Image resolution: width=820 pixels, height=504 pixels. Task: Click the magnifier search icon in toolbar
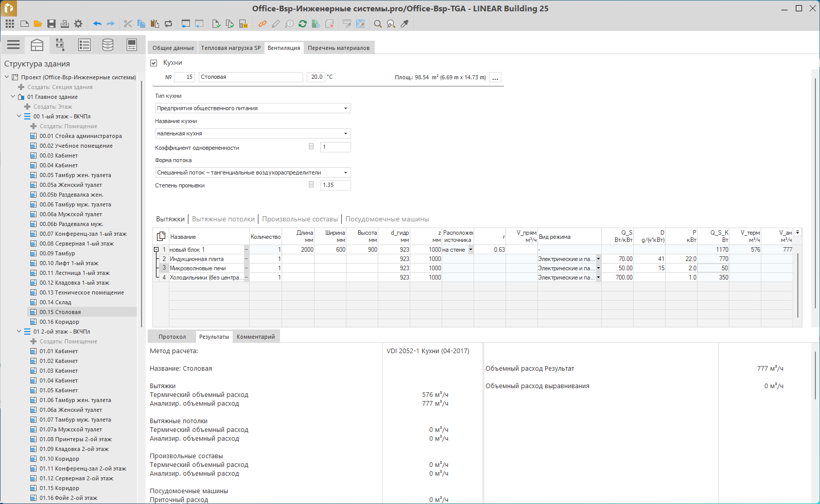tap(378, 24)
